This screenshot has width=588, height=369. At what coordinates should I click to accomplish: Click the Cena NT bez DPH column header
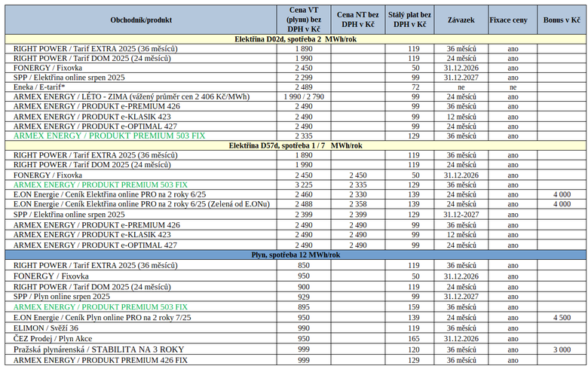point(358,19)
